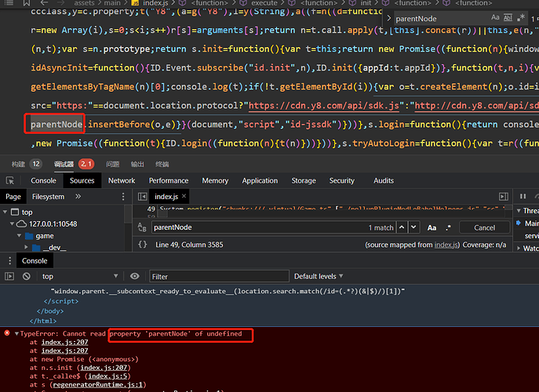539x392 pixels.
Task: Switch to the Network tab
Action: [122, 180]
